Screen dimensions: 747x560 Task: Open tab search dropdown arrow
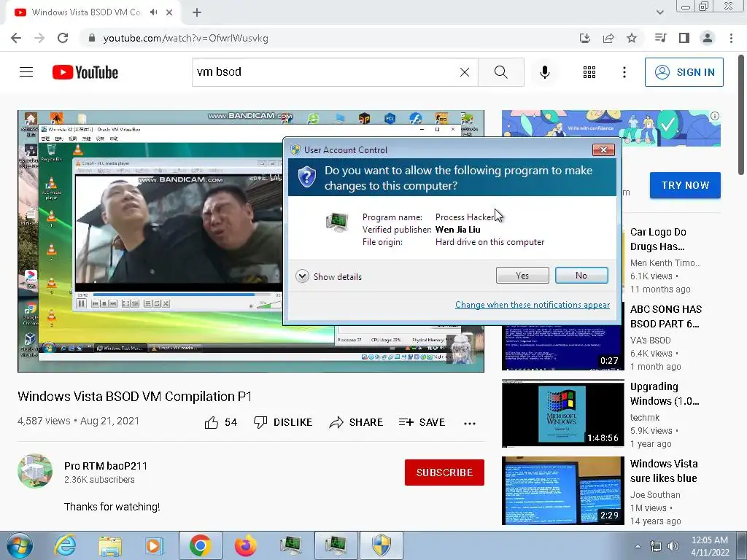659,12
